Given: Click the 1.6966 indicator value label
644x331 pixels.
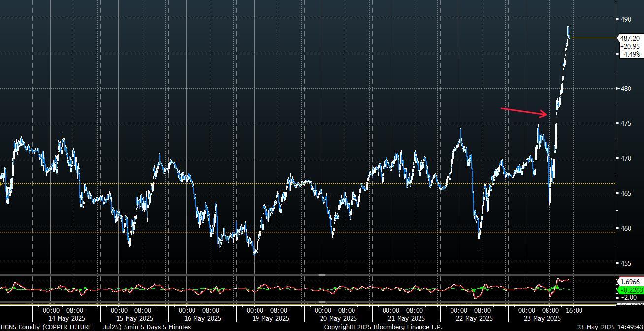Looking at the screenshot, I should click(629, 282).
